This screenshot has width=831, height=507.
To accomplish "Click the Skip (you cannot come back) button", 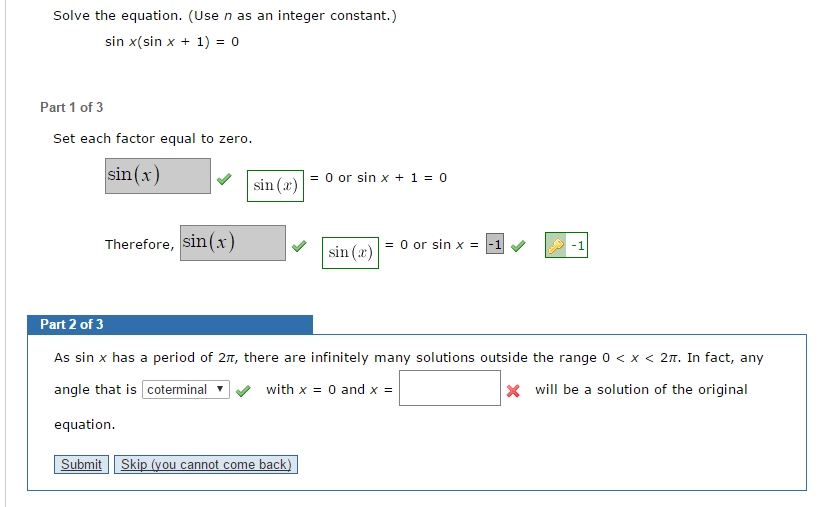I will (206, 464).
